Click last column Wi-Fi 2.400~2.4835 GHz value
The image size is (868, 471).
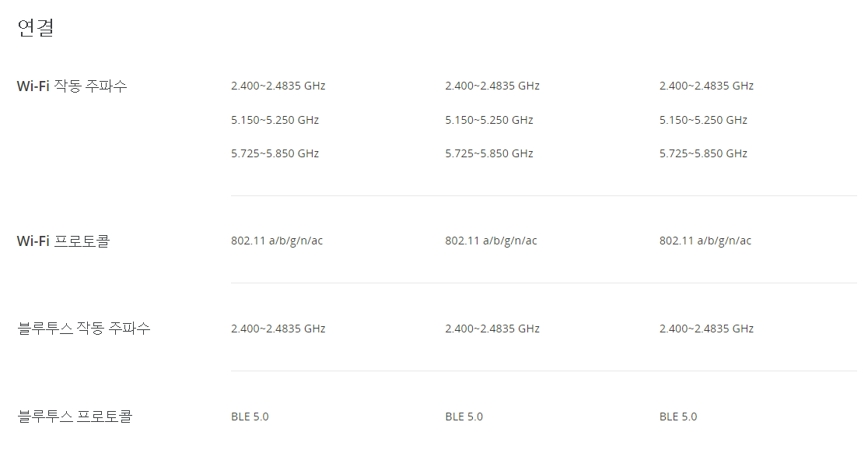[706, 86]
